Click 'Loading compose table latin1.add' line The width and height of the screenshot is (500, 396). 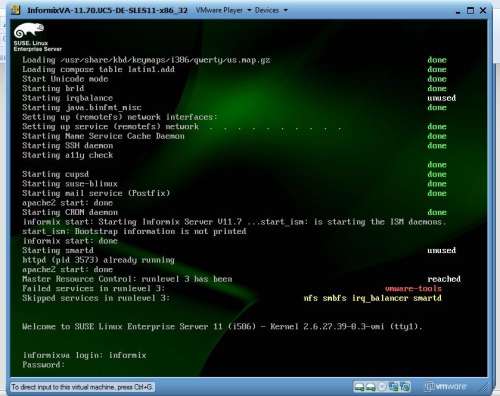[98, 69]
